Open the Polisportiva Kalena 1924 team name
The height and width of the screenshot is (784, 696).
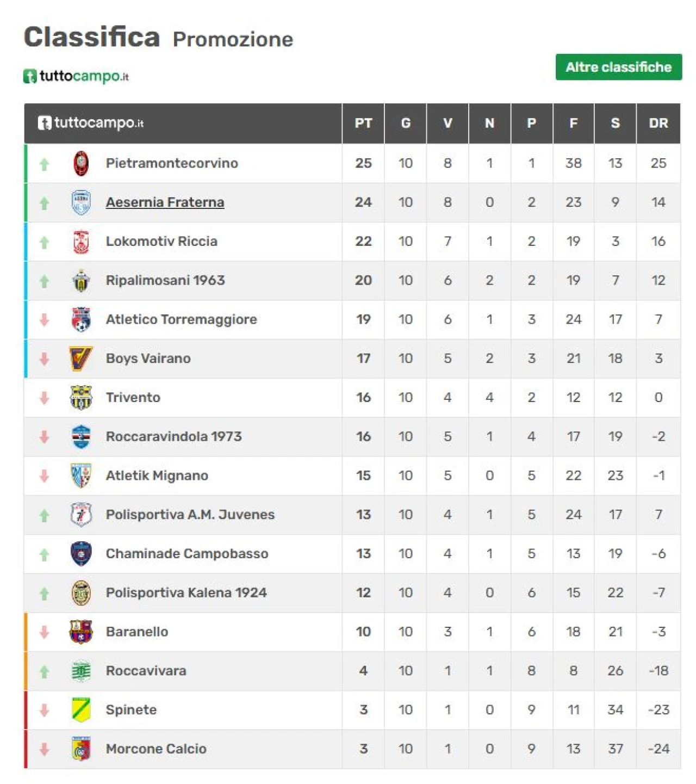click(186, 592)
